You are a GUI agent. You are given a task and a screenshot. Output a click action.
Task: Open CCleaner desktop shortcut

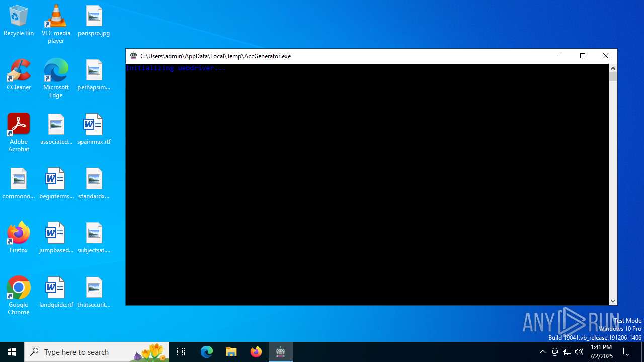19,75
